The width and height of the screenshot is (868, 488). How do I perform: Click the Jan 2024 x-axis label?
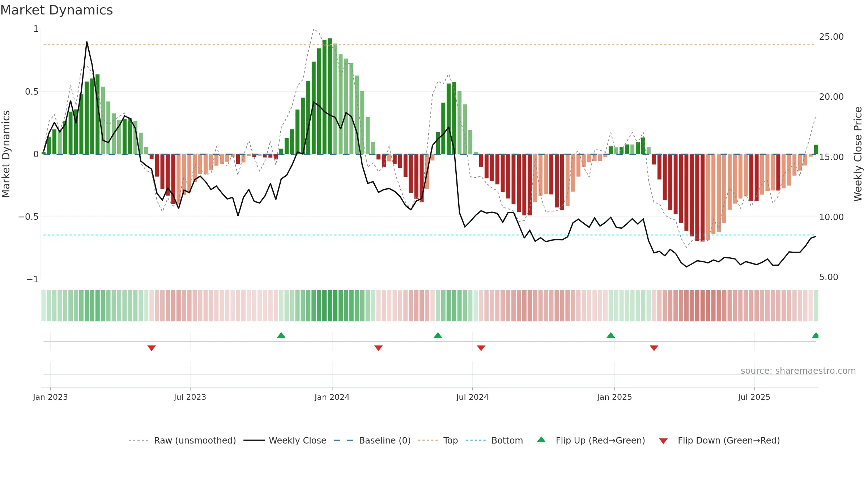(332, 397)
